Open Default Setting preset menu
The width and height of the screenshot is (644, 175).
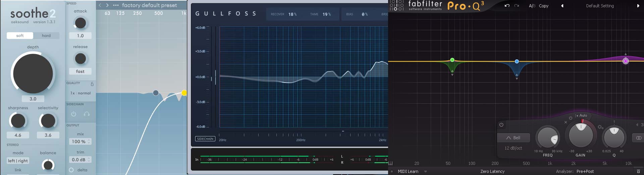tap(600, 6)
